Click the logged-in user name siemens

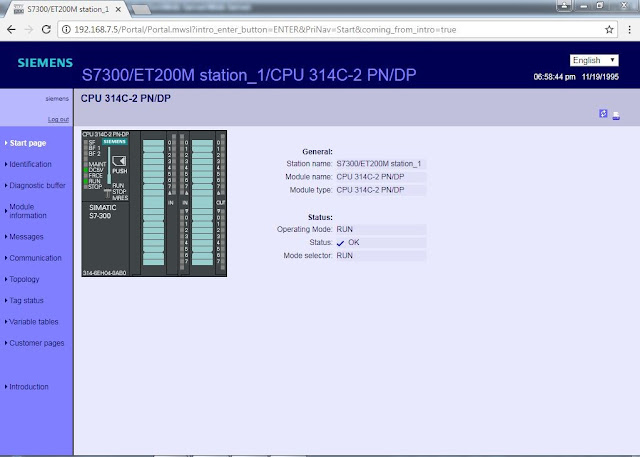(57, 99)
